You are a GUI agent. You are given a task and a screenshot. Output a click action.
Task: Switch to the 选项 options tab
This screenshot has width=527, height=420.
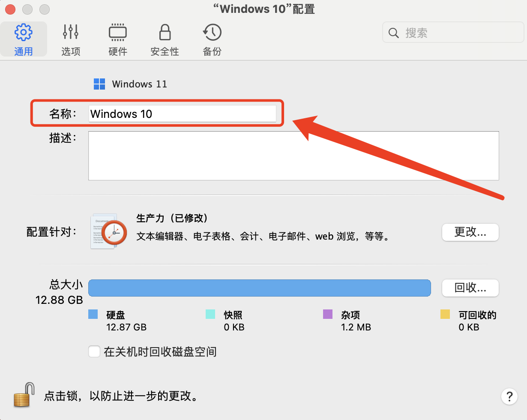point(71,39)
